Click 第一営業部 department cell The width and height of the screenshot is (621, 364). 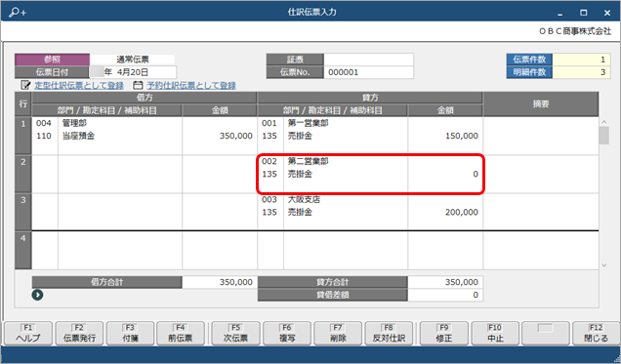[308, 123]
